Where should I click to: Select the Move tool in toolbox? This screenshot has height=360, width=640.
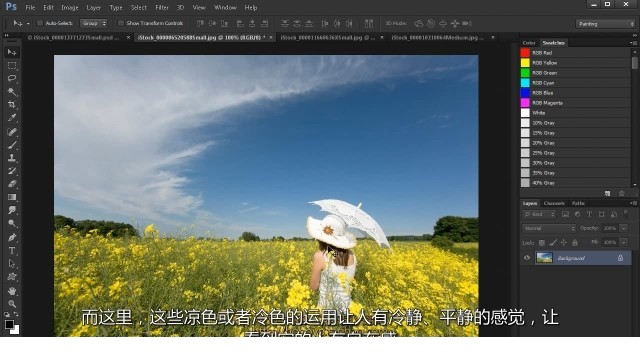pos(12,52)
